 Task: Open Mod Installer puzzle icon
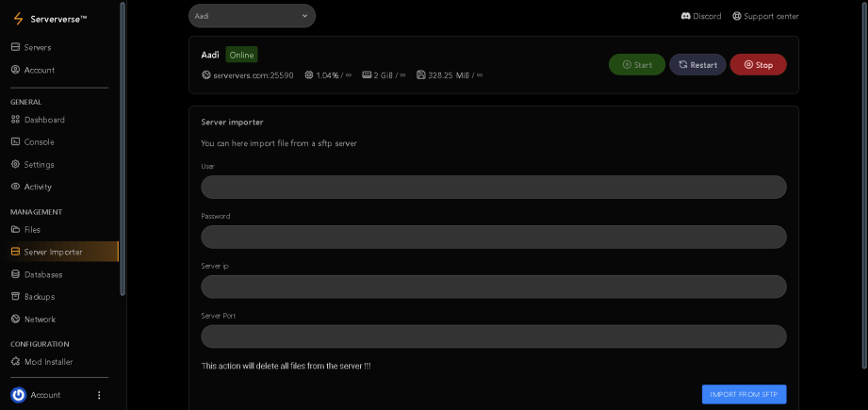pyautogui.click(x=15, y=362)
